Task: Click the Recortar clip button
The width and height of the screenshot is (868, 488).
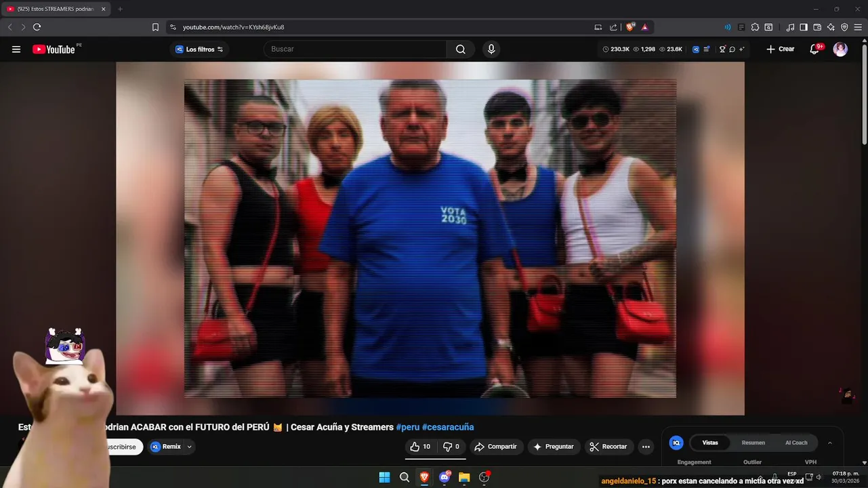Action: tap(608, 447)
